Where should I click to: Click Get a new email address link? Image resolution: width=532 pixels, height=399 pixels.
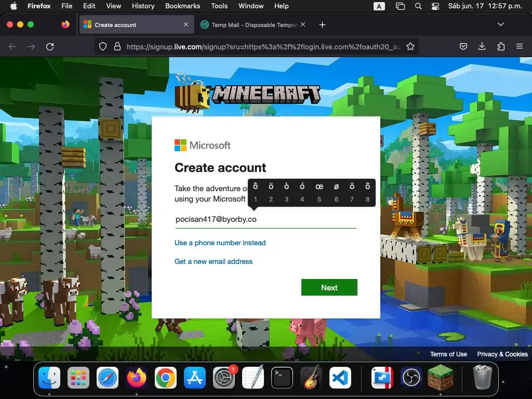point(214,261)
